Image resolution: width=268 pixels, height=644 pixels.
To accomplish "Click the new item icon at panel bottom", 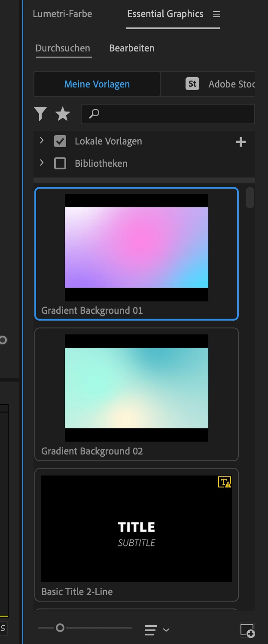I will coord(247,630).
